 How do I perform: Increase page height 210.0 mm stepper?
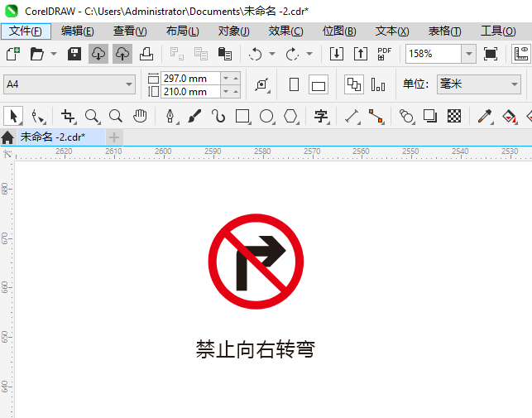point(236,92)
